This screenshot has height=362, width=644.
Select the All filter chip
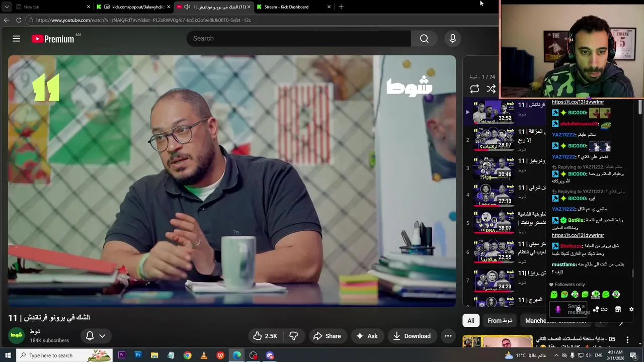[x=471, y=320]
